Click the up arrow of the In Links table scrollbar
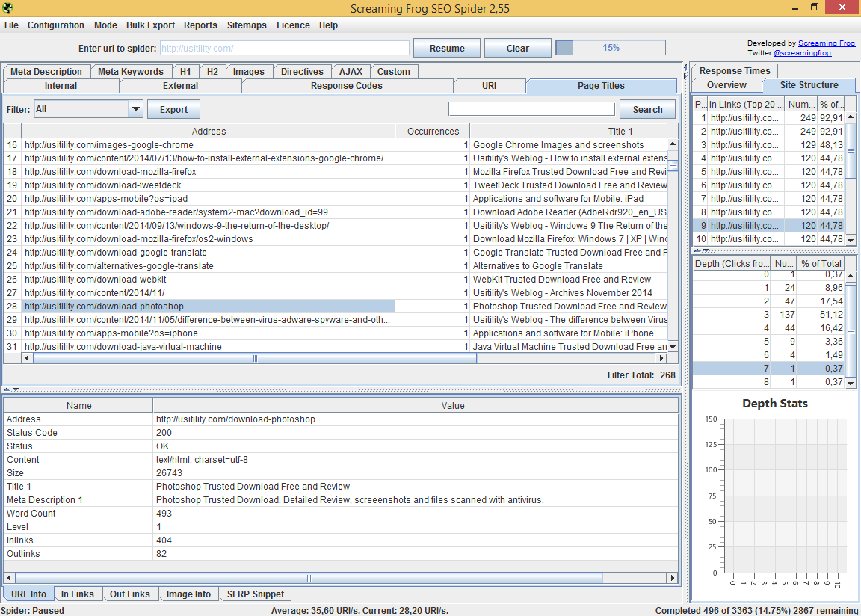The width and height of the screenshot is (861, 616). point(851,117)
